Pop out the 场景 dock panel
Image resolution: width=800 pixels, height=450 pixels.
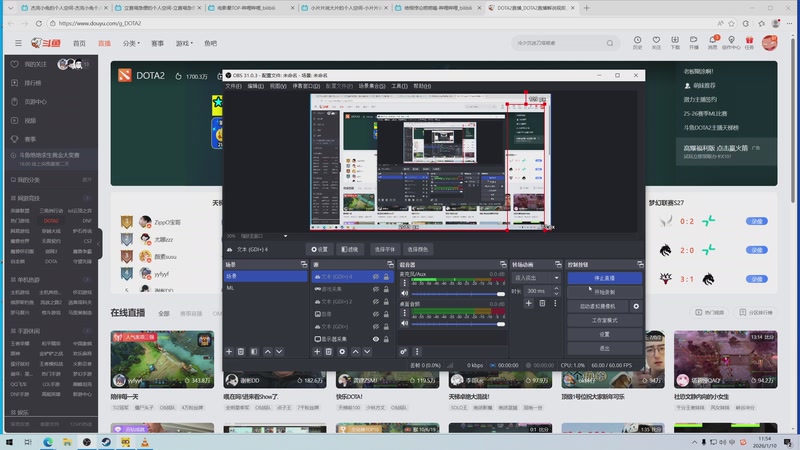[x=304, y=264]
